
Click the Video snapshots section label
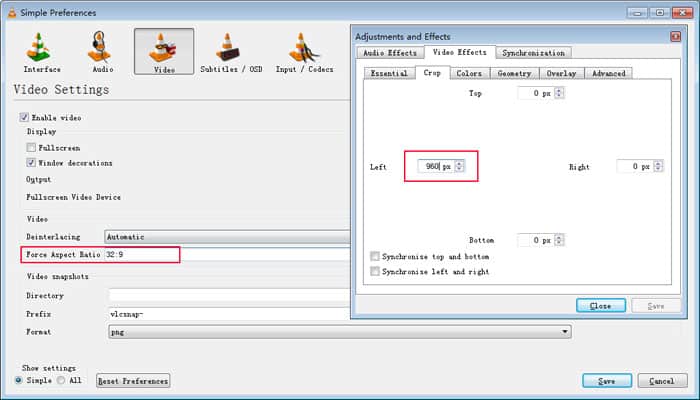click(x=58, y=276)
